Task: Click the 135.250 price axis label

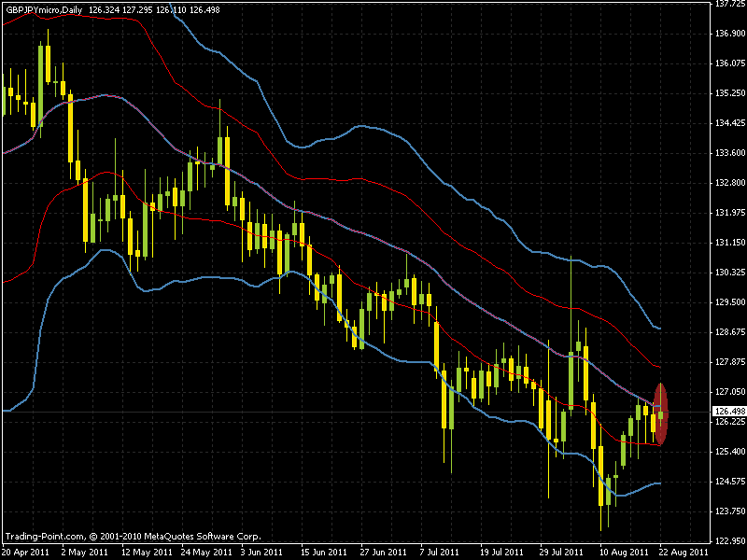Action: pyautogui.click(x=730, y=93)
